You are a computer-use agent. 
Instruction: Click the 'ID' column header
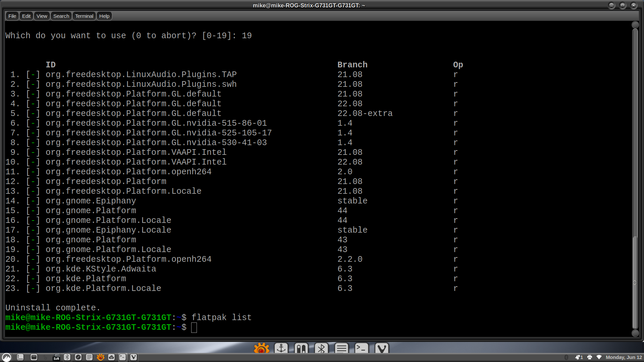coord(51,65)
